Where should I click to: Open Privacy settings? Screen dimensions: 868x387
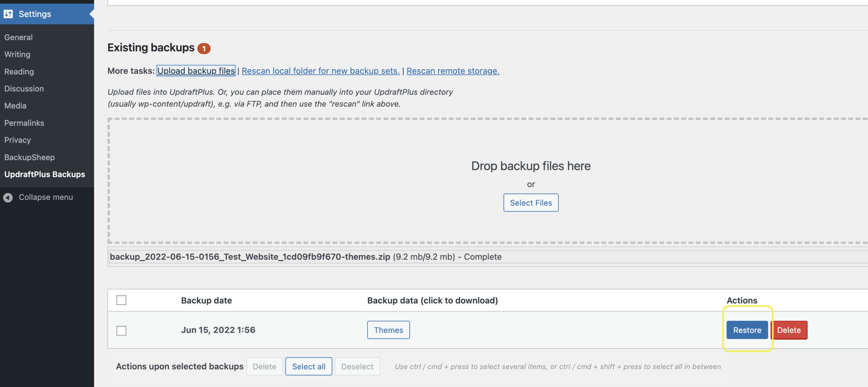18,140
